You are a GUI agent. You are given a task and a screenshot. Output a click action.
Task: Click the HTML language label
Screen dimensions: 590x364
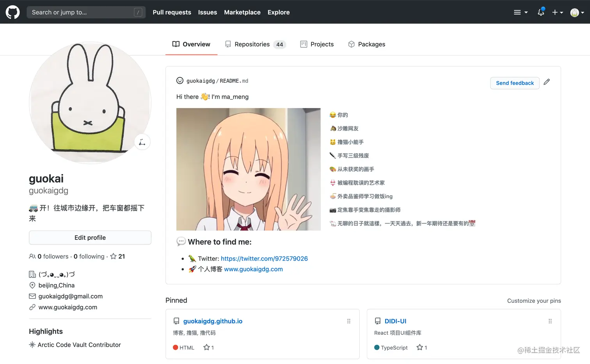(187, 348)
